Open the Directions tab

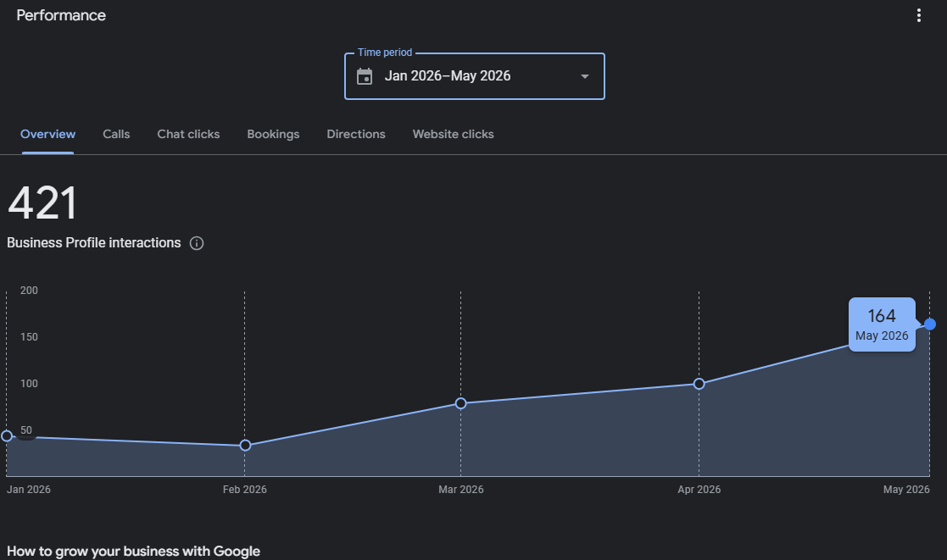[x=356, y=134]
